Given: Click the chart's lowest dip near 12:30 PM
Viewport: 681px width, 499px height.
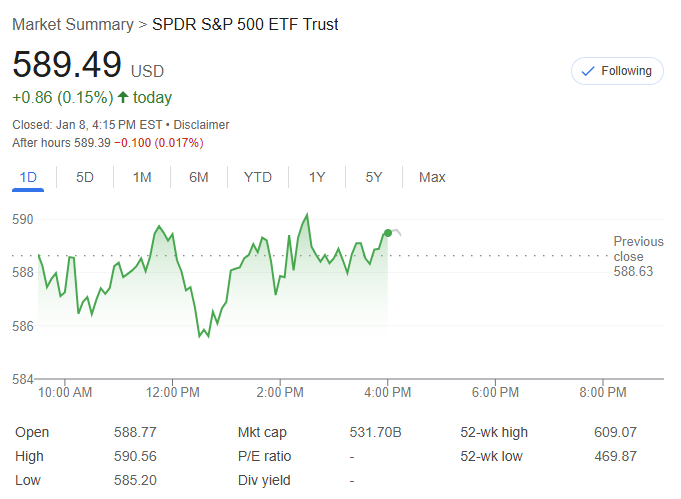Looking at the screenshot, I should (200, 336).
